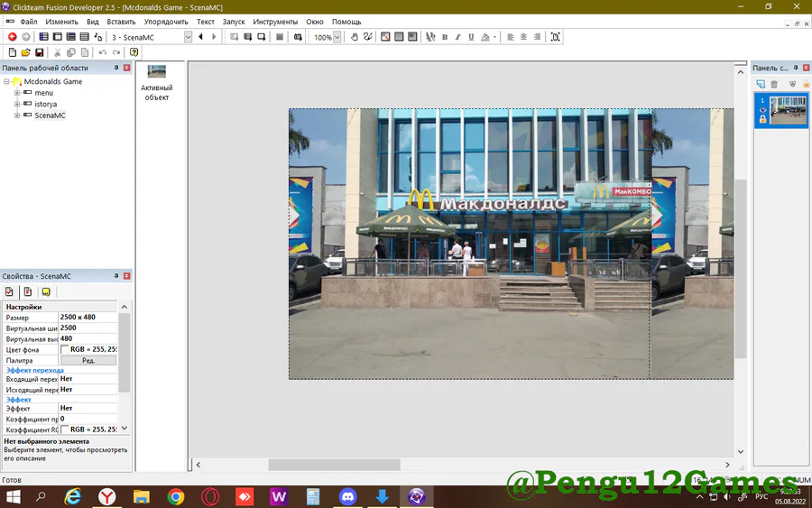Viewport: 812px width, 508px height.
Task: Select the hand pan tool
Action: [x=355, y=37]
